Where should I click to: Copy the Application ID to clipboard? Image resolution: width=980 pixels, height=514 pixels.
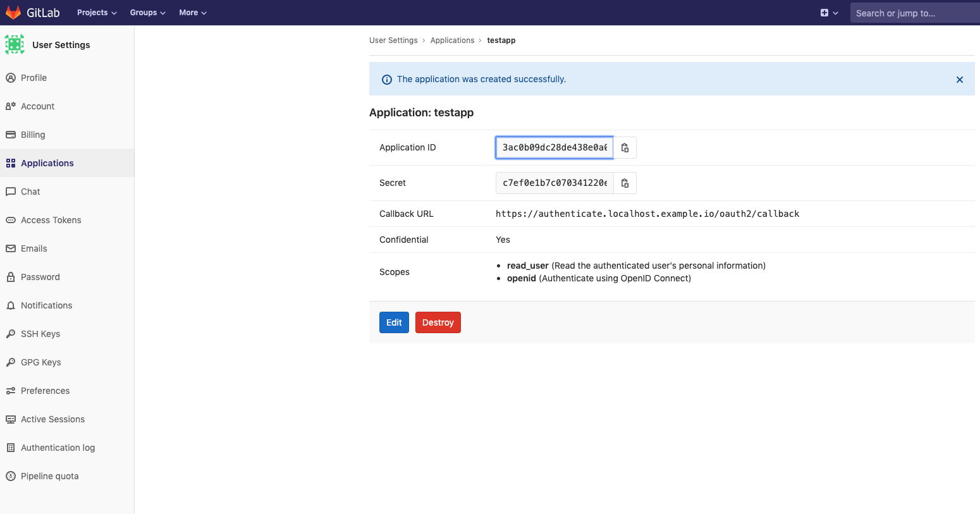625,147
